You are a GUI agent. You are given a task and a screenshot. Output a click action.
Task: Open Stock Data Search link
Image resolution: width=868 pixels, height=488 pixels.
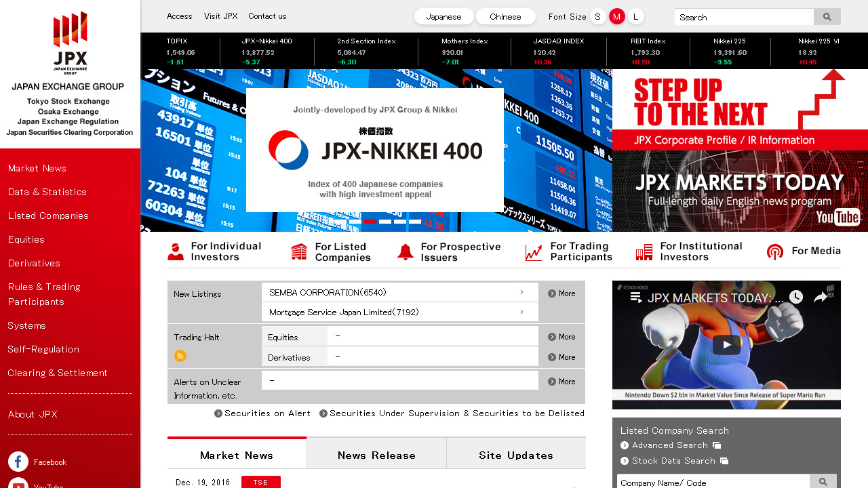(674, 461)
